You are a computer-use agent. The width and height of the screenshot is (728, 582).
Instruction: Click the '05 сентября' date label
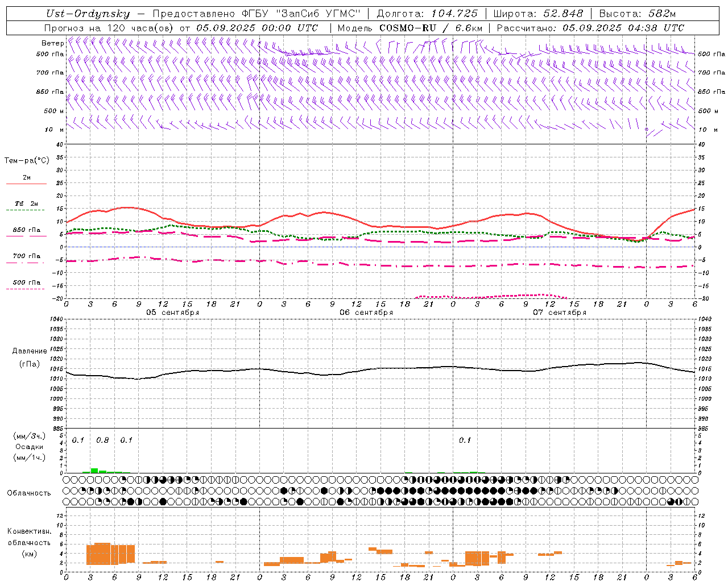tap(172, 313)
